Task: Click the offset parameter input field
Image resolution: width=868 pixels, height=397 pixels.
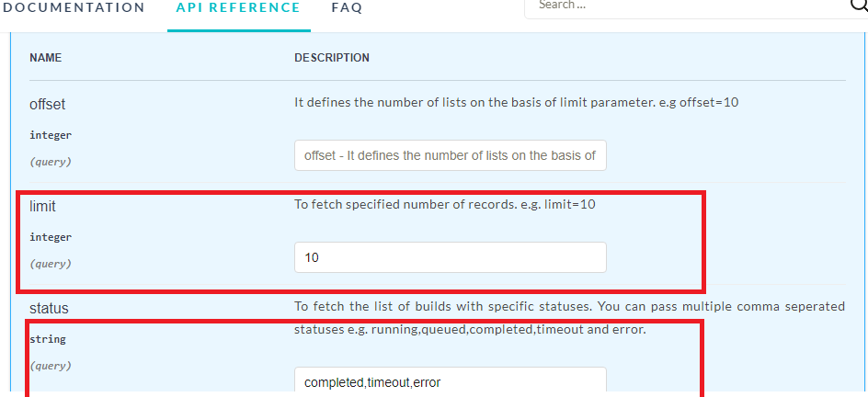Action: tap(451, 155)
